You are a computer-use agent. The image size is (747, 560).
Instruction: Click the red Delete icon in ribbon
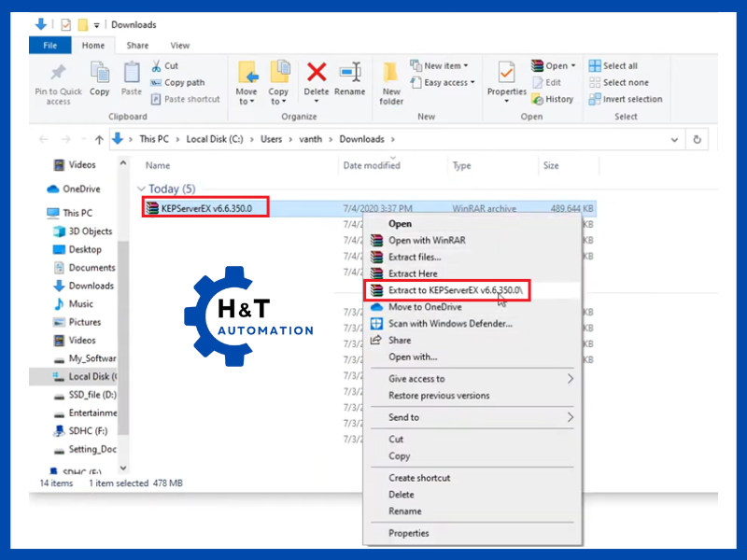[317, 73]
